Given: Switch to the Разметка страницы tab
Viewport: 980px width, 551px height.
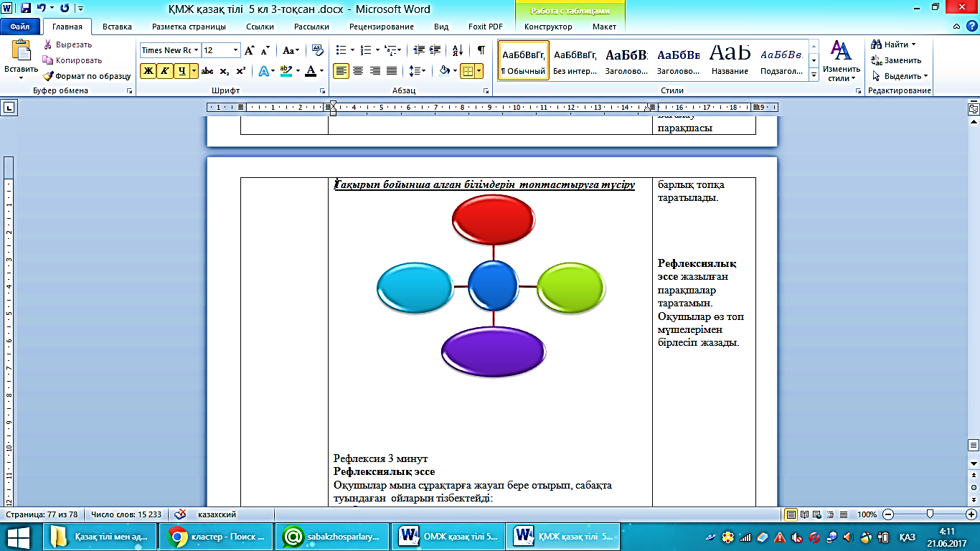Looking at the screenshot, I should click(189, 27).
